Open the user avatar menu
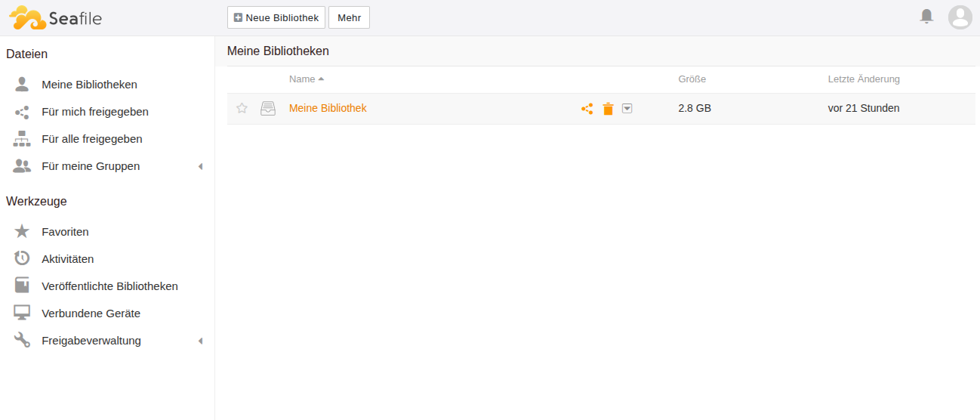980x420 pixels. (960, 17)
